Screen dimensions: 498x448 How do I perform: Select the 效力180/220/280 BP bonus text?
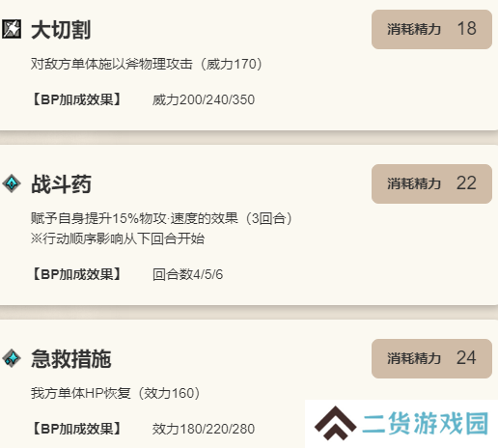[204, 429]
